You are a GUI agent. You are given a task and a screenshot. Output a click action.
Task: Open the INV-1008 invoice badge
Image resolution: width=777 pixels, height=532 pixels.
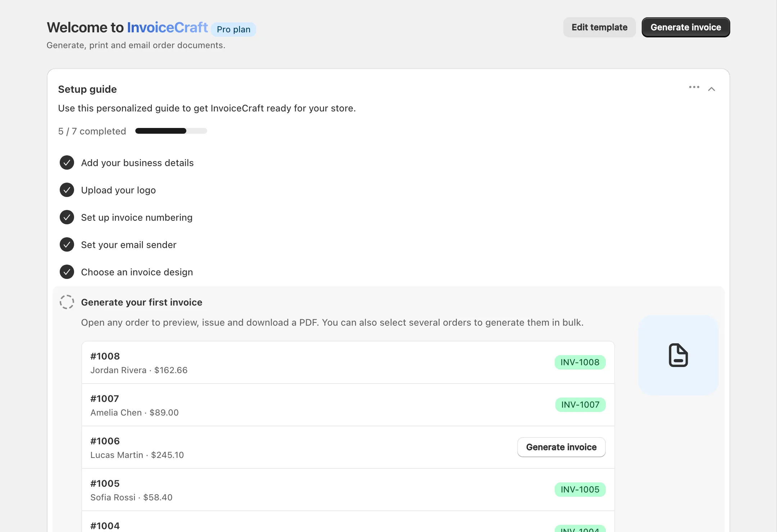(580, 362)
